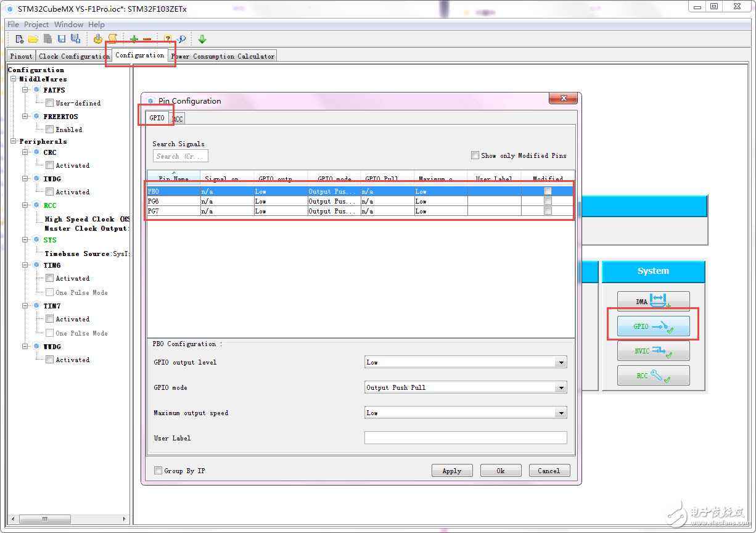Collapse the TIM6 tree node
Viewport: 756px width, 533px height.
click(26, 265)
